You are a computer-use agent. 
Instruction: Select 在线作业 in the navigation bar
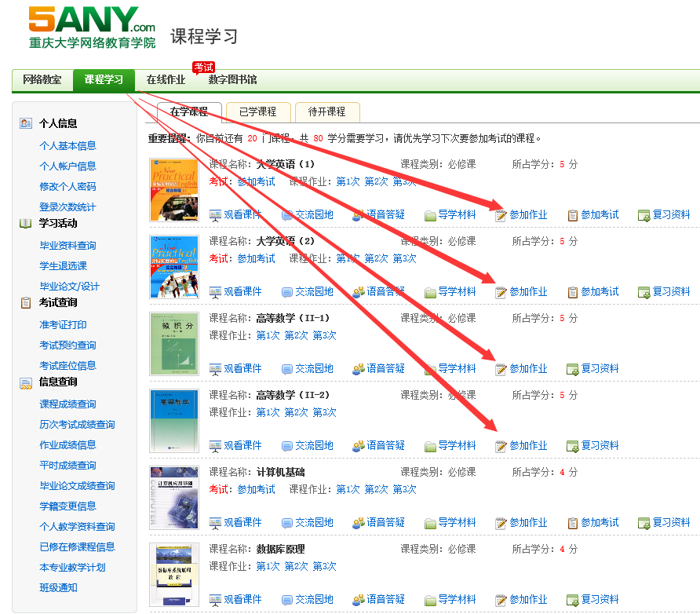[166, 80]
